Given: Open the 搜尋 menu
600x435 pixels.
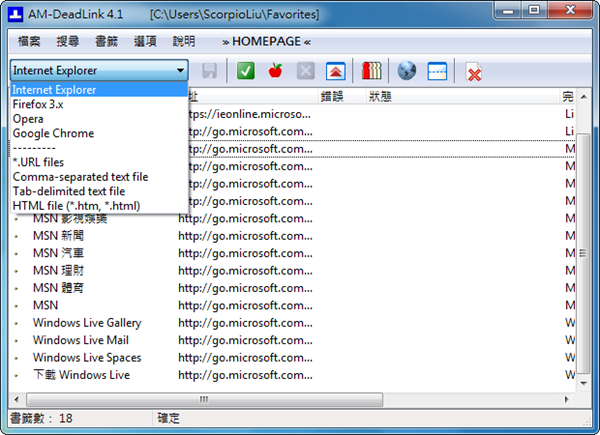Looking at the screenshot, I should click(68, 41).
